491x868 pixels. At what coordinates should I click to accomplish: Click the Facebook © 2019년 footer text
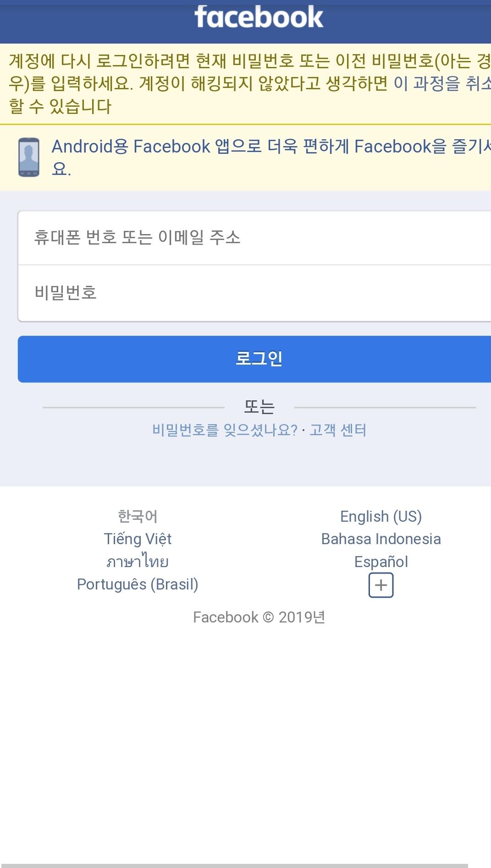click(259, 617)
